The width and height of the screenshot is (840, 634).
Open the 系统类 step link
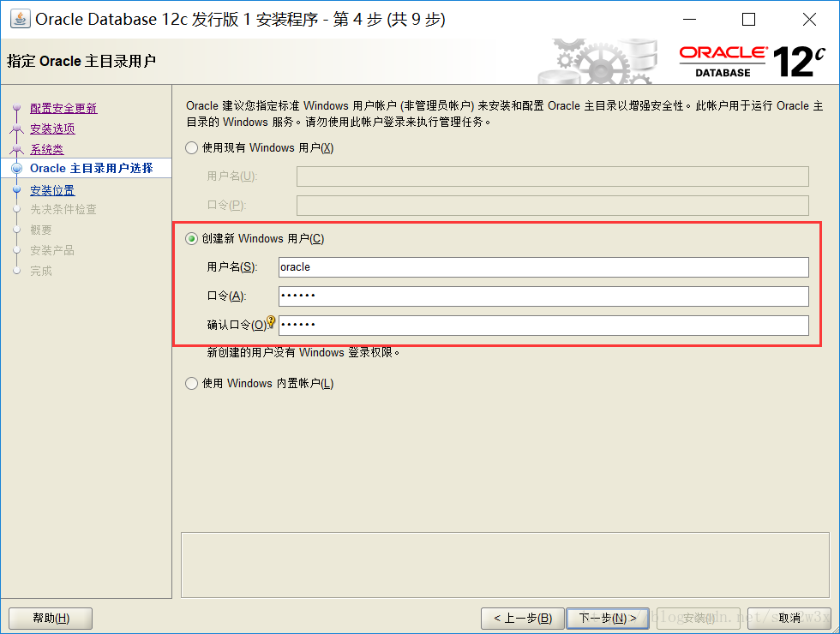tap(46, 149)
